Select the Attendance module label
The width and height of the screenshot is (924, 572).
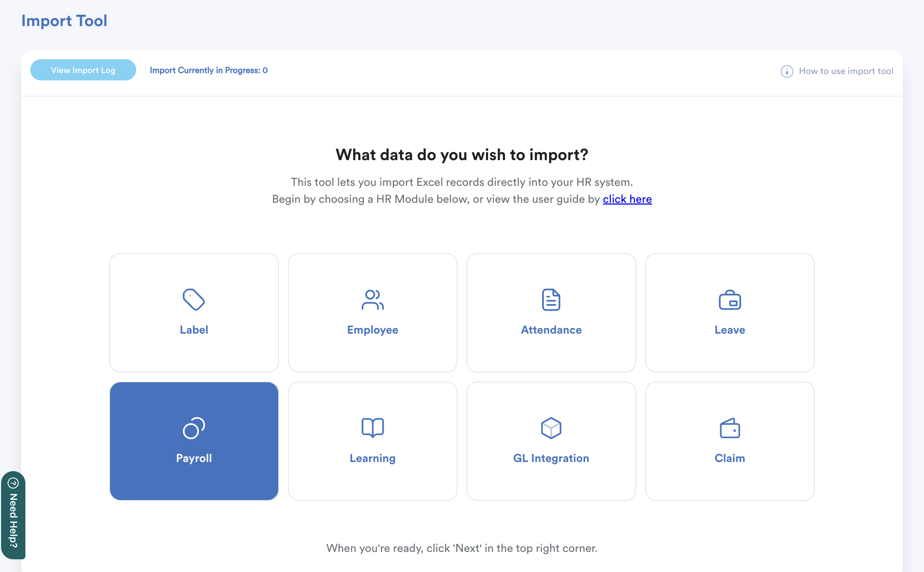click(551, 329)
